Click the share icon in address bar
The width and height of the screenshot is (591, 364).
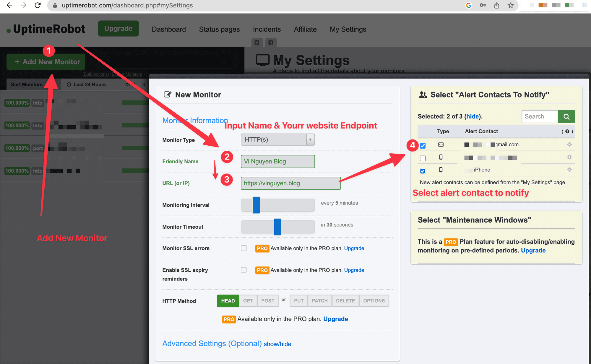[497, 5]
